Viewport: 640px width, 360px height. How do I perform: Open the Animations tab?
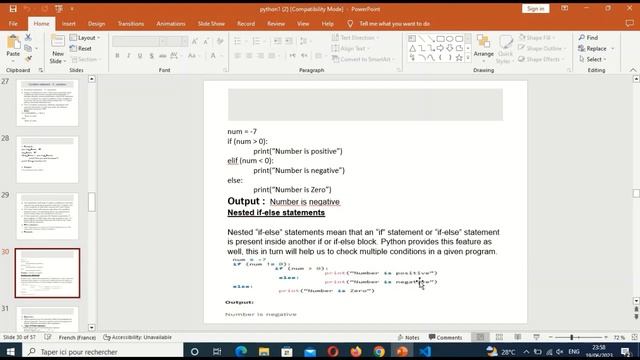click(171, 24)
